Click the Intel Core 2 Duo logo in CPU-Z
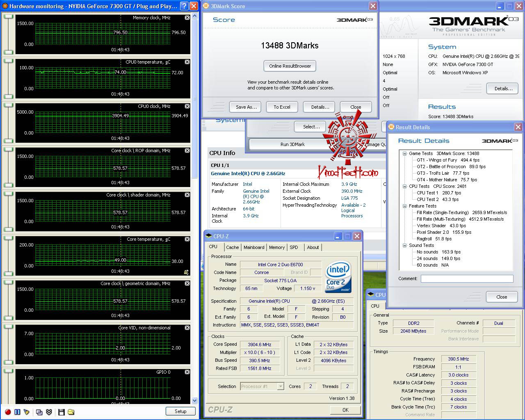The image size is (525, 420). coord(338,277)
